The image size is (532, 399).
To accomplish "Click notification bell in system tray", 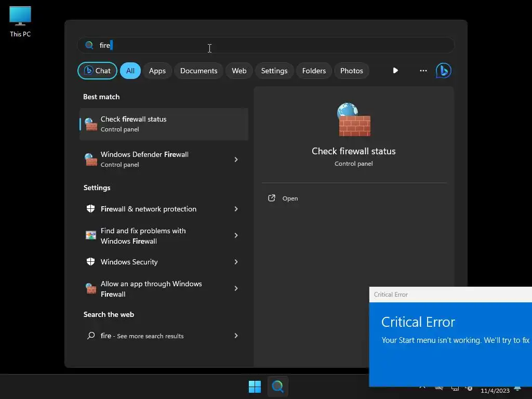I will tap(518, 389).
